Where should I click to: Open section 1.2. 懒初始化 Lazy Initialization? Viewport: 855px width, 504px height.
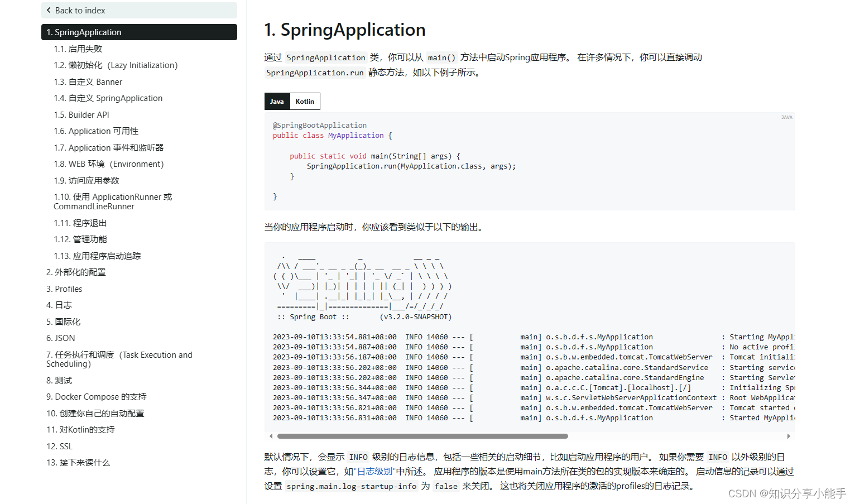point(116,65)
